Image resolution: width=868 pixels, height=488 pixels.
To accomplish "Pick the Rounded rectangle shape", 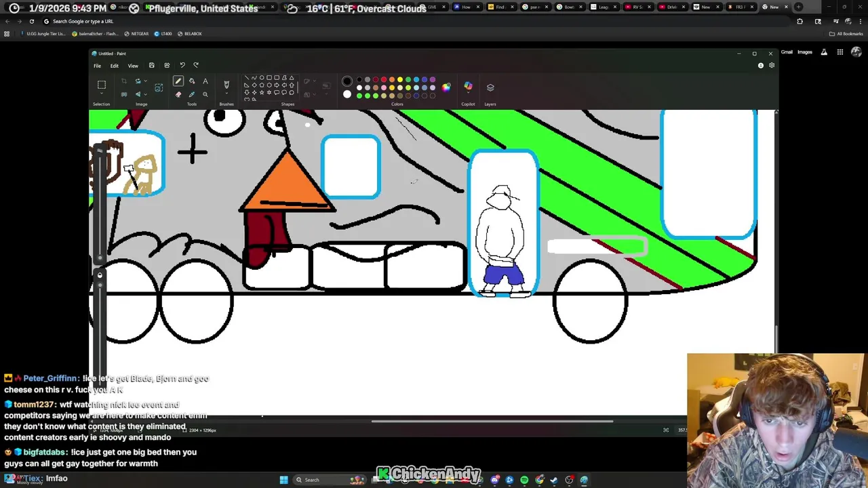I will tap(277, 77).
